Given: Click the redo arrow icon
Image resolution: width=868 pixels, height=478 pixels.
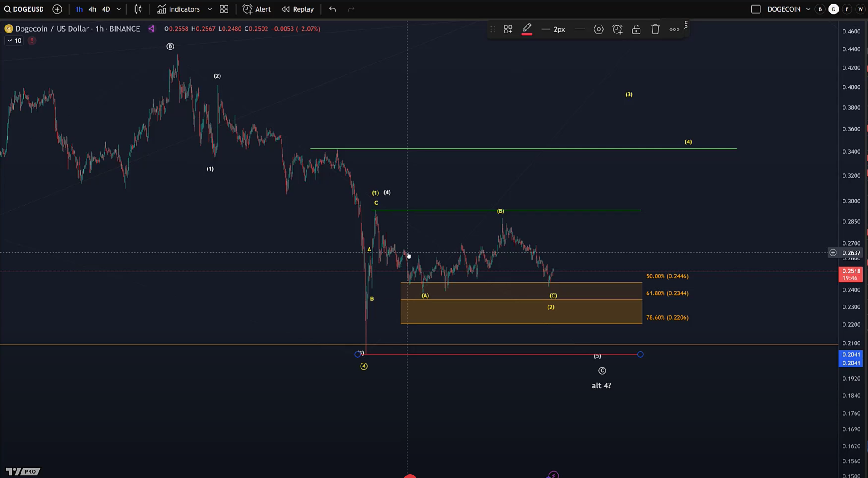Looking at the screenshot, I should point(351,9).
